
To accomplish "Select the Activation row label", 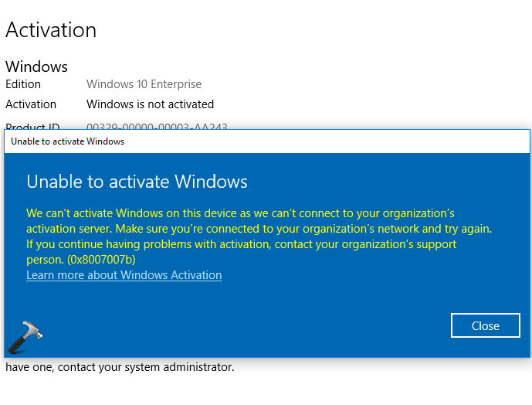I will click(31, 104).
